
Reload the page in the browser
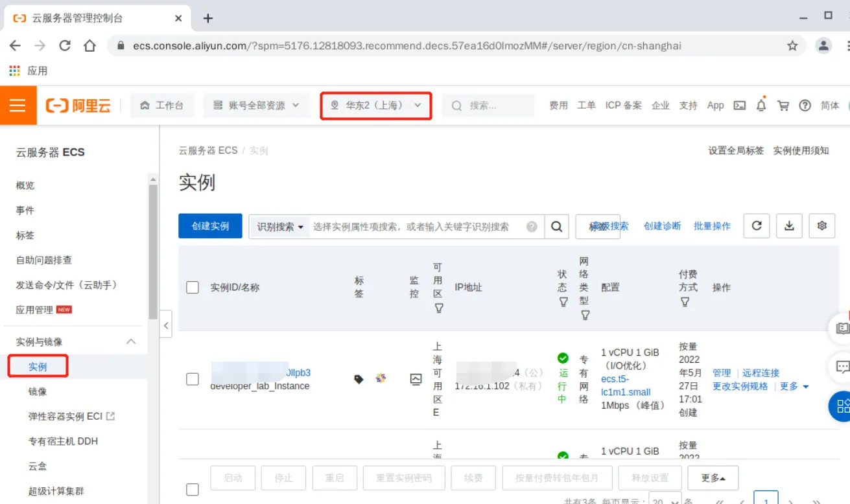tap(65, 45)
